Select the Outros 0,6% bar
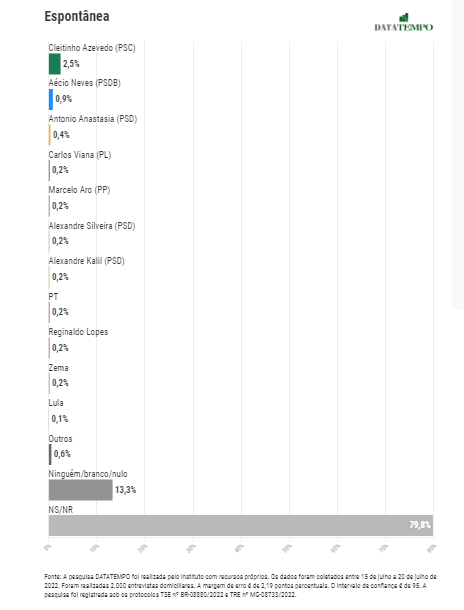 click(x=50, y=454)
